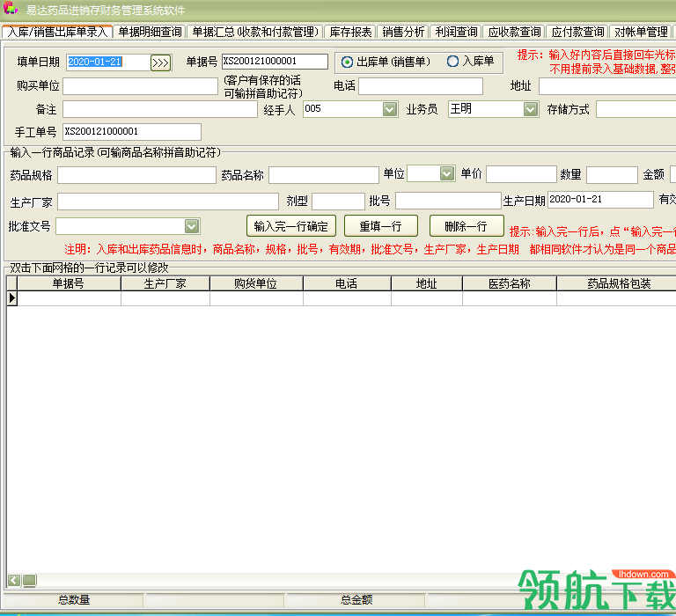Open date picker with >>> button
The image size is (676, 616).
(x=160, y=63)
